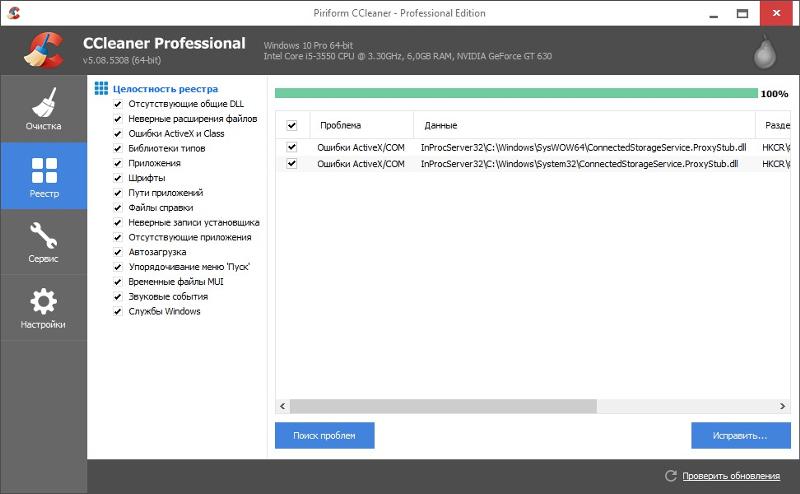Toggle Приложения checkbox
The height and width of the screenshot is (494, 800).
coord(118,163)
